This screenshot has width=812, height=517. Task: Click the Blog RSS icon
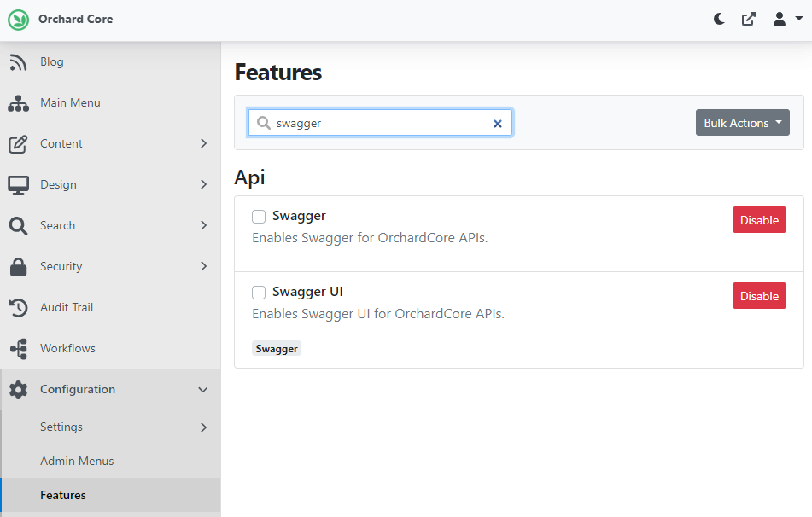(x=18, y=62)
